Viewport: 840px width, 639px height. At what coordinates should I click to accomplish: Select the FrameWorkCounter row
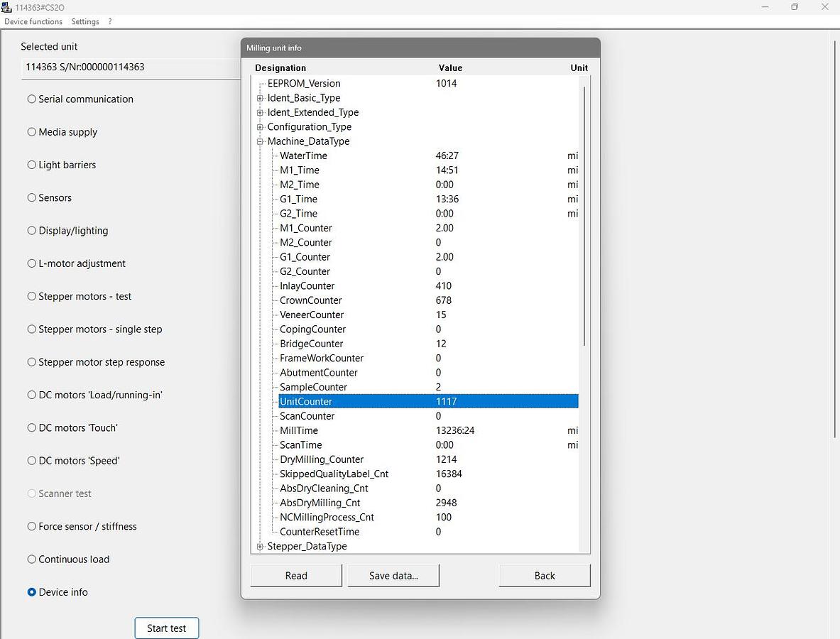[x=429, y=359]
